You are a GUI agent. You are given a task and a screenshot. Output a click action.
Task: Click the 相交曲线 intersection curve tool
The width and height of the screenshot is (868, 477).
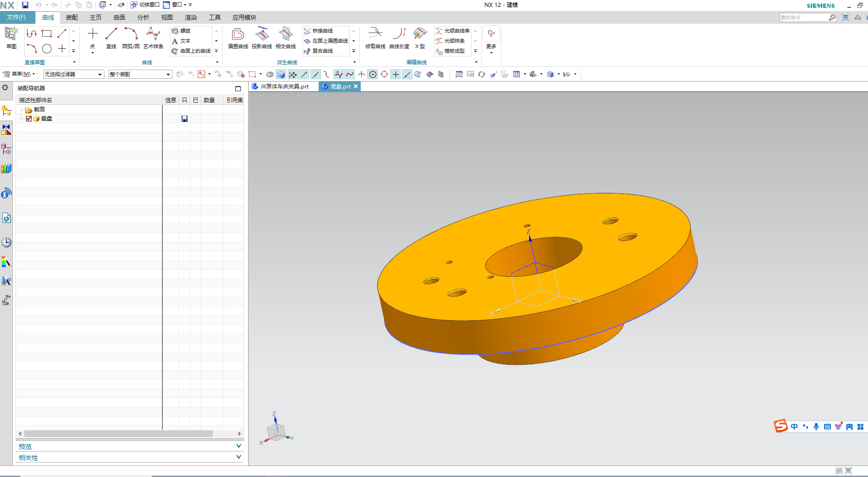(286, 38)
